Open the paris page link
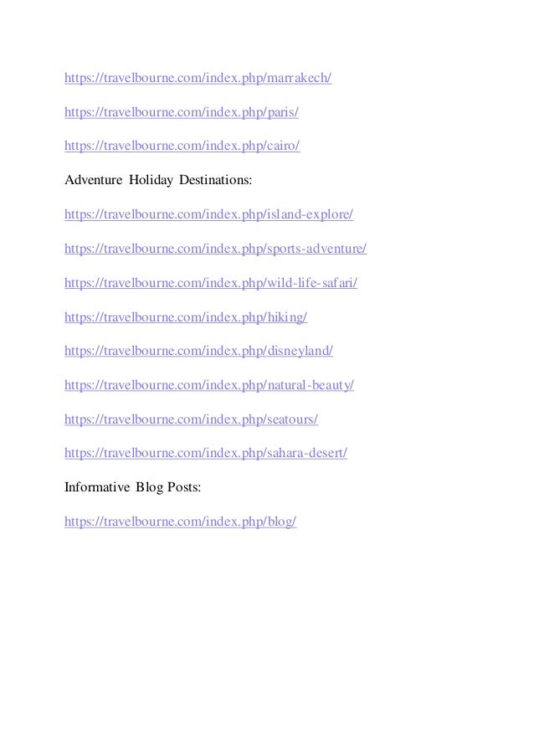This screenshot has height=756, width=534. [182, 112]
